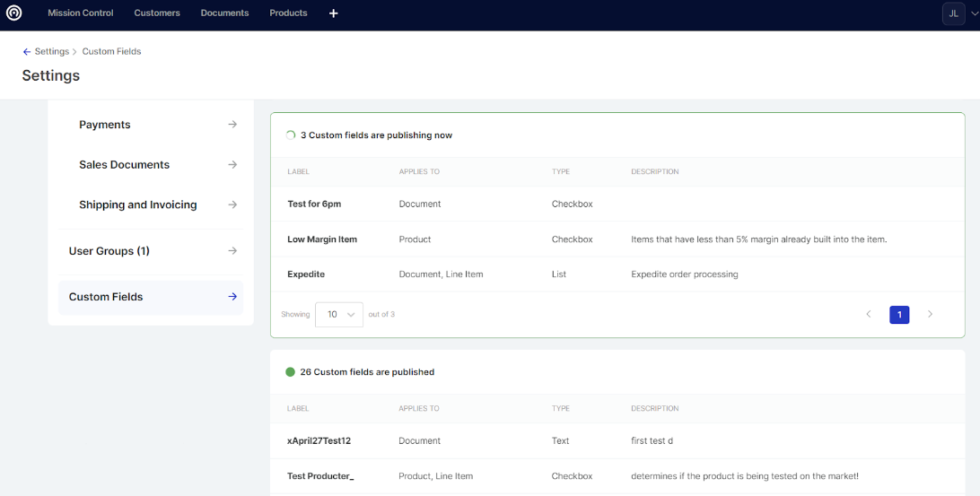980x496 pixels.
Task: Open the rows-per-page dropdown showing 10
Action: pyautogui.click(x=339, y=315)
